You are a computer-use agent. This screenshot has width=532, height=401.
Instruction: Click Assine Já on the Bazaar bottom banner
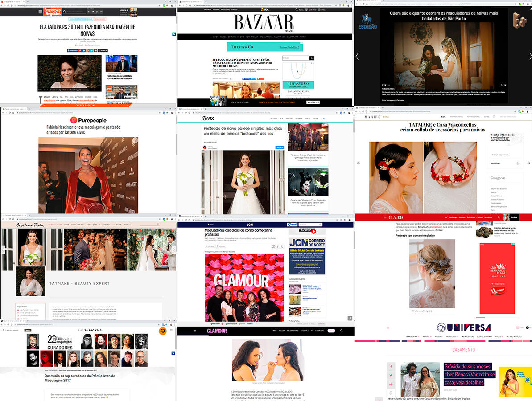coord(313,102)
